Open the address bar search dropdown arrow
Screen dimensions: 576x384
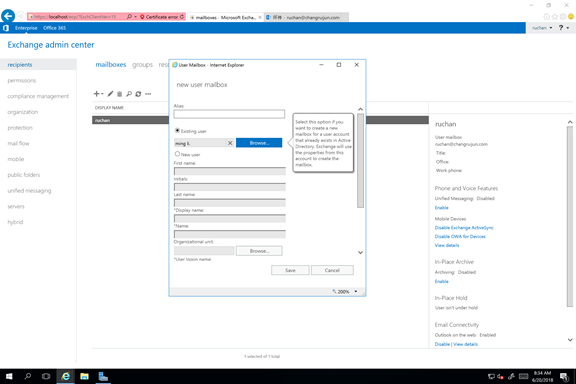(136, 17)
